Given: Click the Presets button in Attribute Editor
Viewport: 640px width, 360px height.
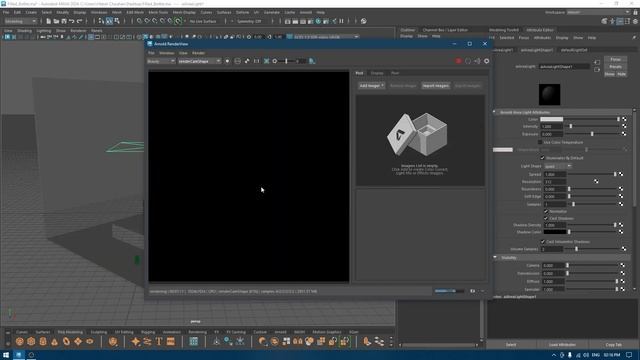Looking at the screenshot, I should tap(616, 67).
